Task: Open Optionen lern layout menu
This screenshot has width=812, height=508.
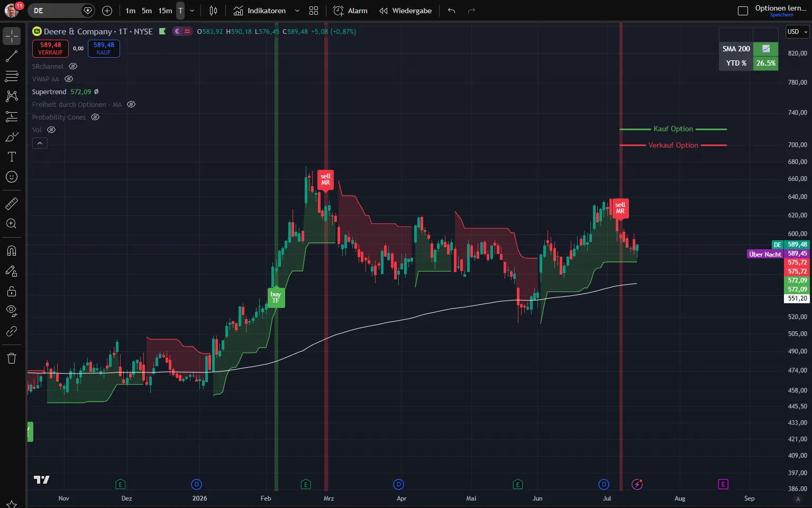Action: 780,8
